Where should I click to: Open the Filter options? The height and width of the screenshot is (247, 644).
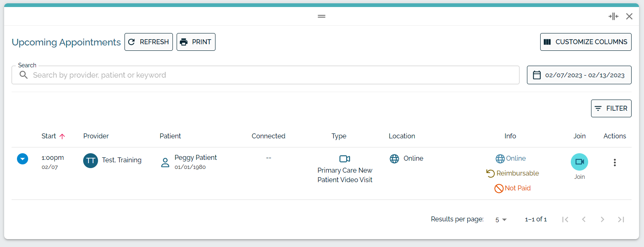point(611,109)
